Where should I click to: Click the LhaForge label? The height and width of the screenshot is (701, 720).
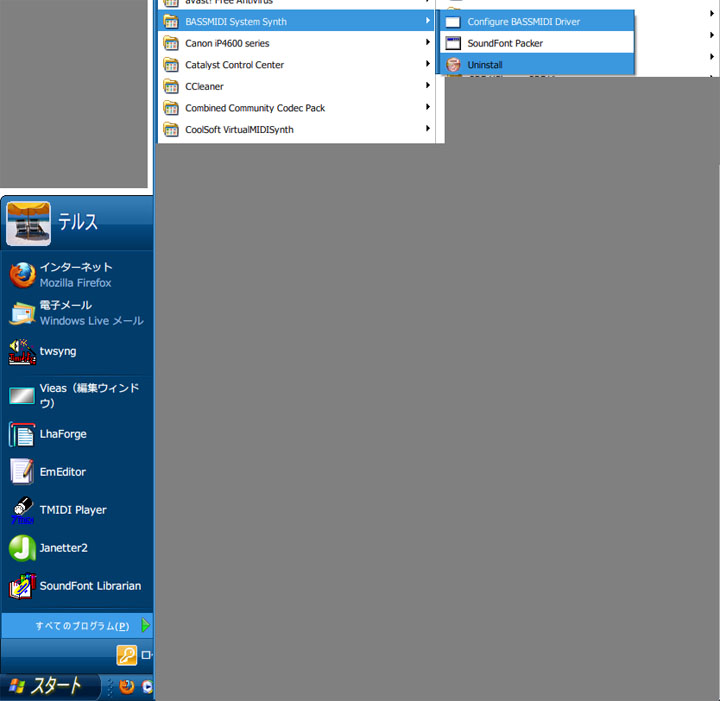[x=63, y=434]
